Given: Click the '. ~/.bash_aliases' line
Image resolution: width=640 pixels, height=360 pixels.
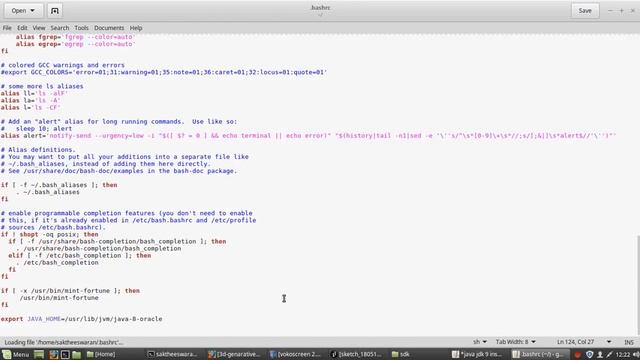Looking at the screenshot, I should pos(48,192).
